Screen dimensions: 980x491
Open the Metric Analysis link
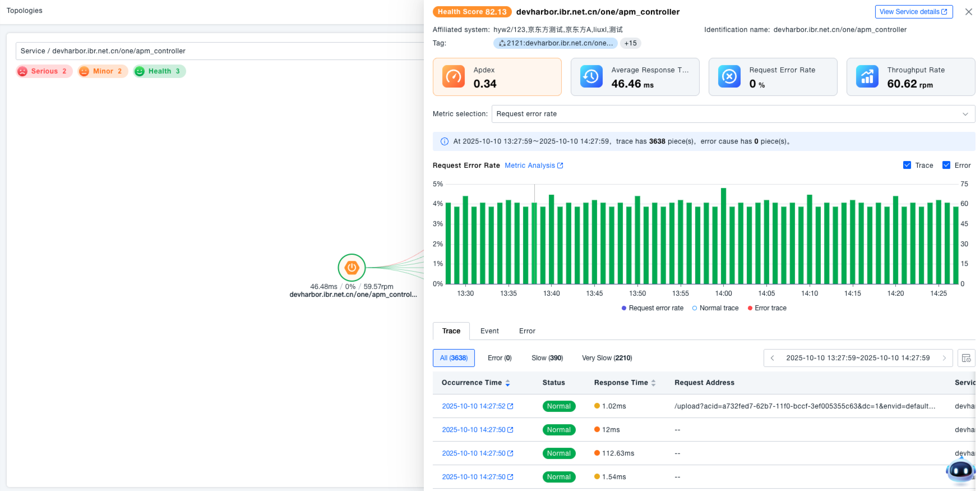click(x=534, y=166)
